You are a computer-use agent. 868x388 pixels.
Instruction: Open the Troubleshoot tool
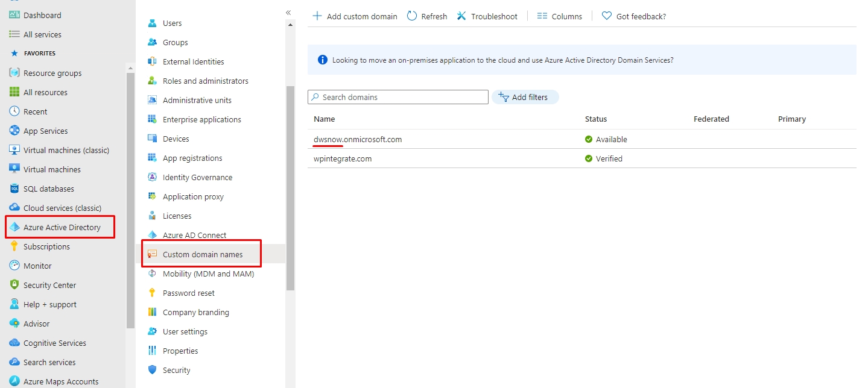click(x=487, y=16)
